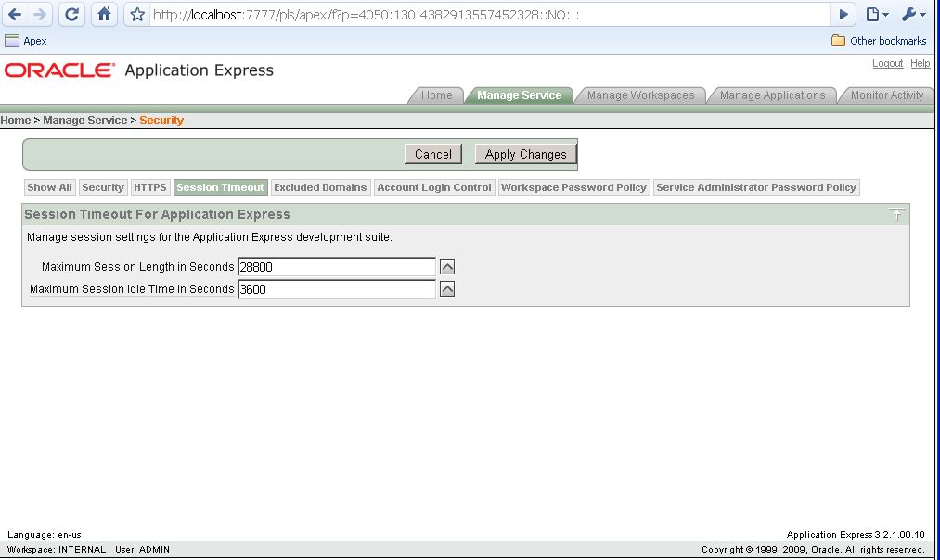
Task: Open the HTTPS settings tab
Action: (150, 186)
